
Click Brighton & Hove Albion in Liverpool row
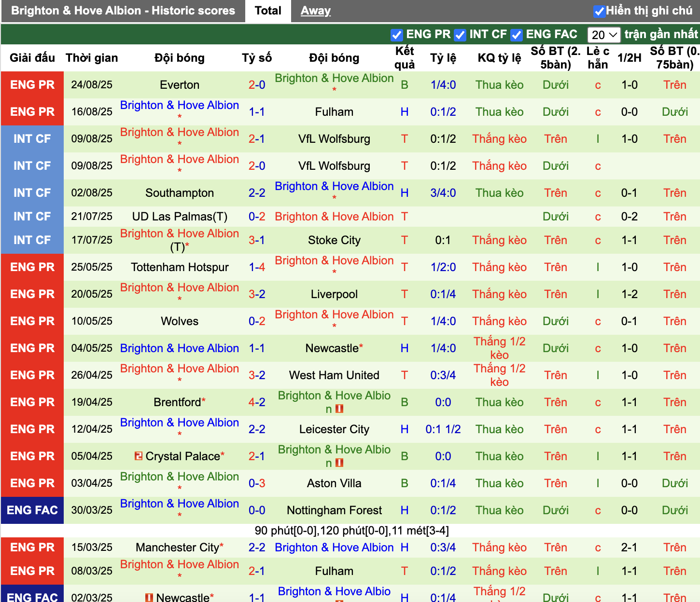coord(180,287)
